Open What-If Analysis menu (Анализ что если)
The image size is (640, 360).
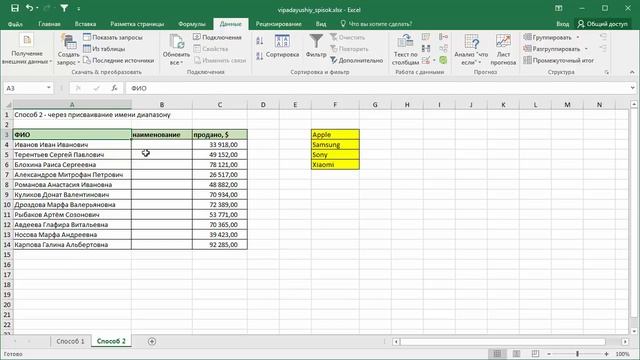coord(471,50)
